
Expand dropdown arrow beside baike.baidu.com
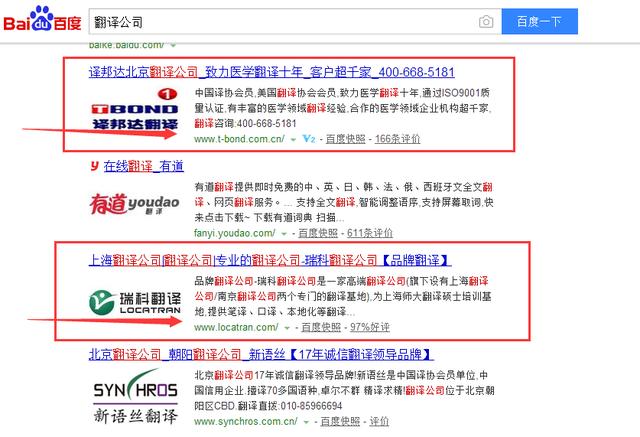[173, 45]
